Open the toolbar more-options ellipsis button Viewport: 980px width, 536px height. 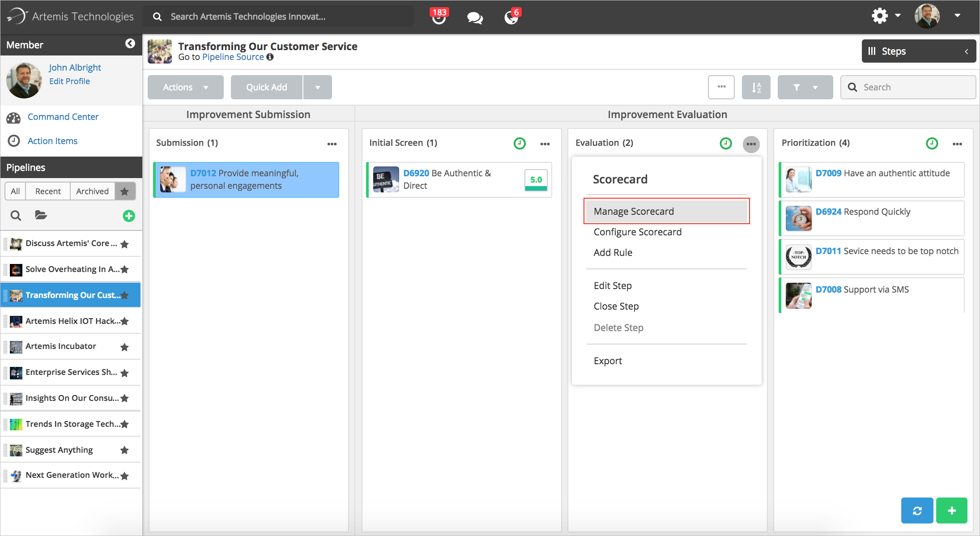(721, 87)
